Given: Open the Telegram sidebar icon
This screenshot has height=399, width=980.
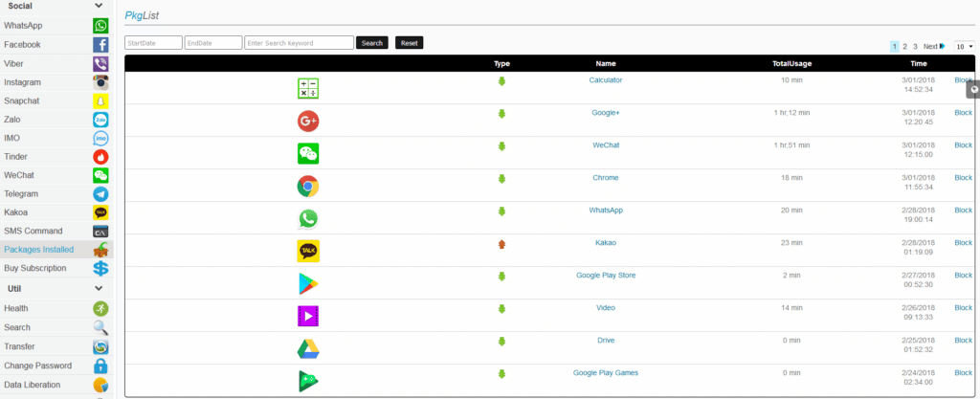Looking at the screenshot, I should [x=100, y=193].
